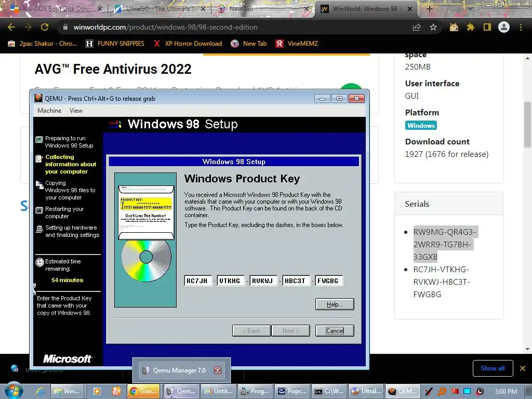Reload the winworldpc page
Screen dimensions: 532x399
pyautogui.click(x=45, y=27)
